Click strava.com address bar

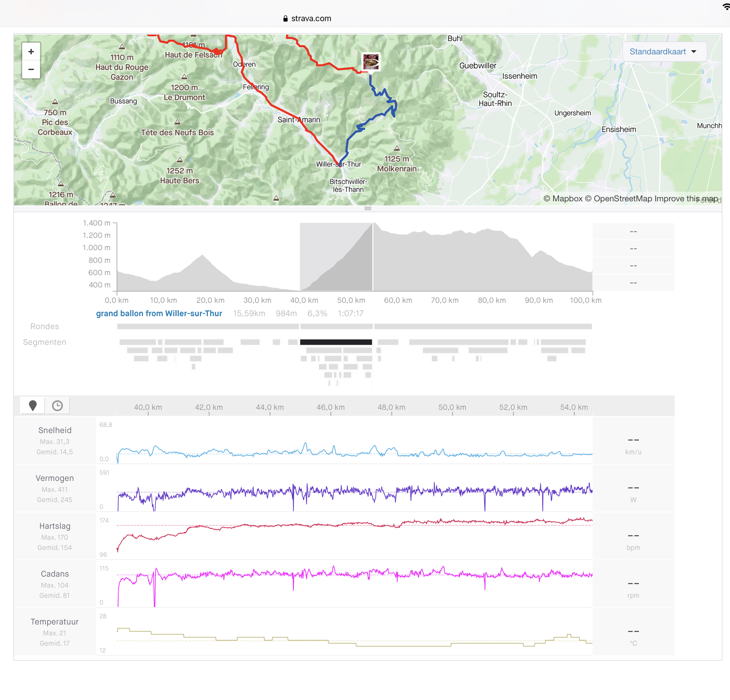[x=311, y=18]
